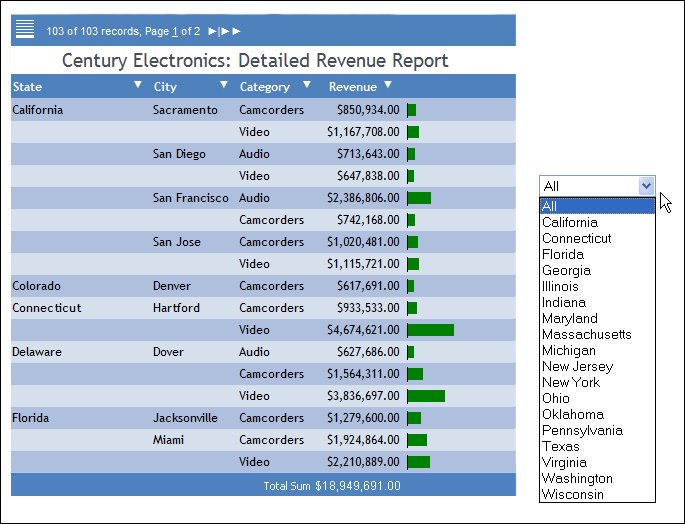685x524 pixels.
Task: Open the State column dropdown arrow
Action: pyautogui.click(x=138, y=85)
